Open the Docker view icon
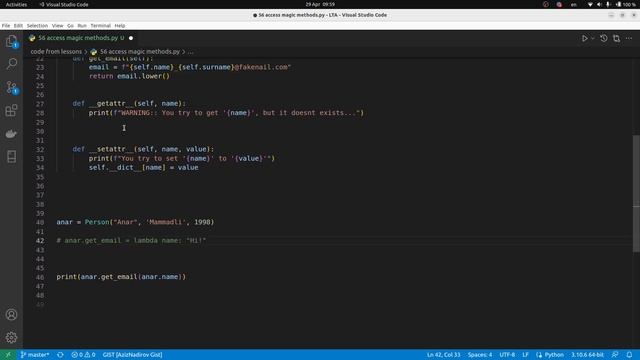Viewport: 640px width, 360px height. pyautogui.click(x=11, y=133)
